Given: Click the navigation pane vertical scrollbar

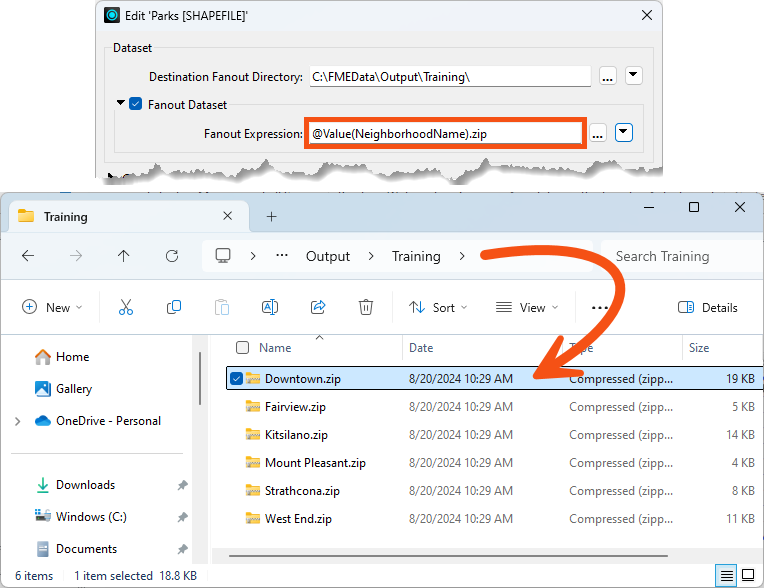Looking at the screenshot, I should click(x=200, y=379).
